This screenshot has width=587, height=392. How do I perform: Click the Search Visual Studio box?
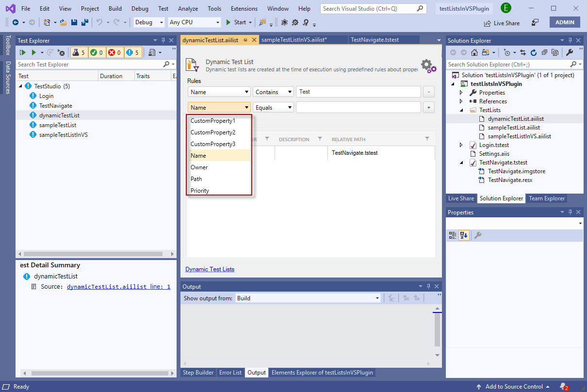click(373, 9)
